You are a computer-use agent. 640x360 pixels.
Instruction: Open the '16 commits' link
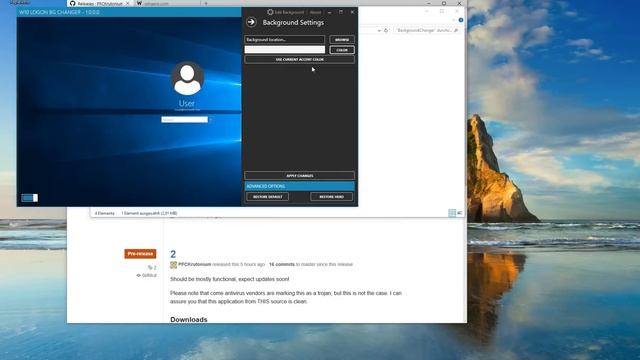[x=282, y=264]
